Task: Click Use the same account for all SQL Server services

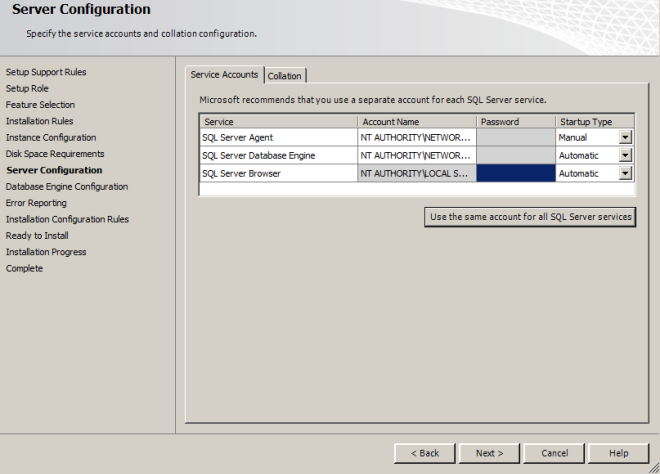Action: tap(530, 217)
